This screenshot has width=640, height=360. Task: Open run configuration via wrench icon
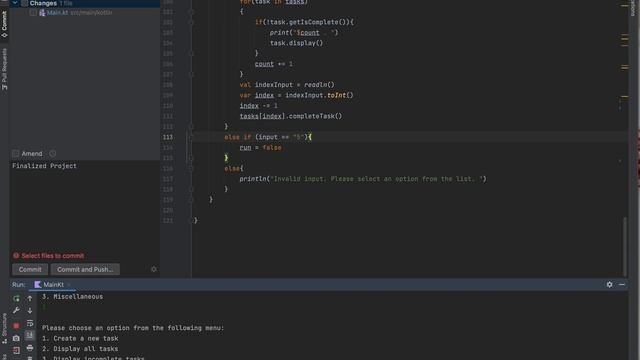pos(16,311)
